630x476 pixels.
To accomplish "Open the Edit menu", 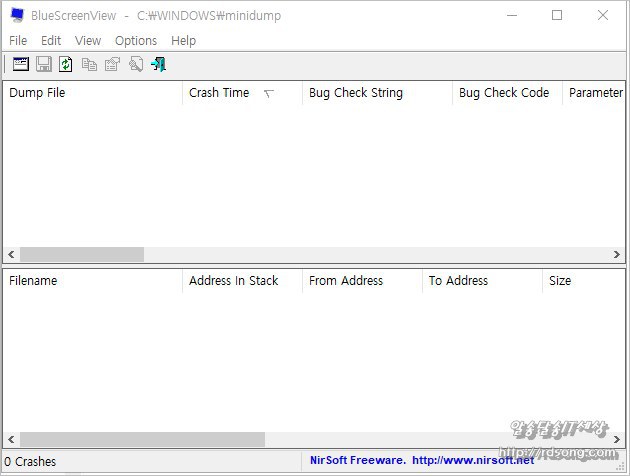I will click(51, 40).
